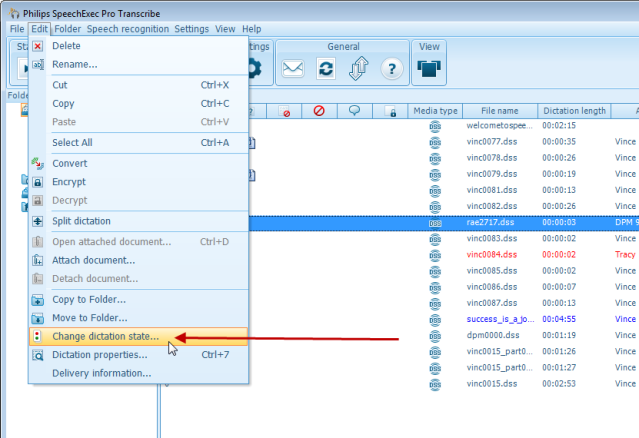Image resolution: width=639 pixels, height=438 pixels.
Task: Sort by the lock document column header
Action: pos(390,111)
